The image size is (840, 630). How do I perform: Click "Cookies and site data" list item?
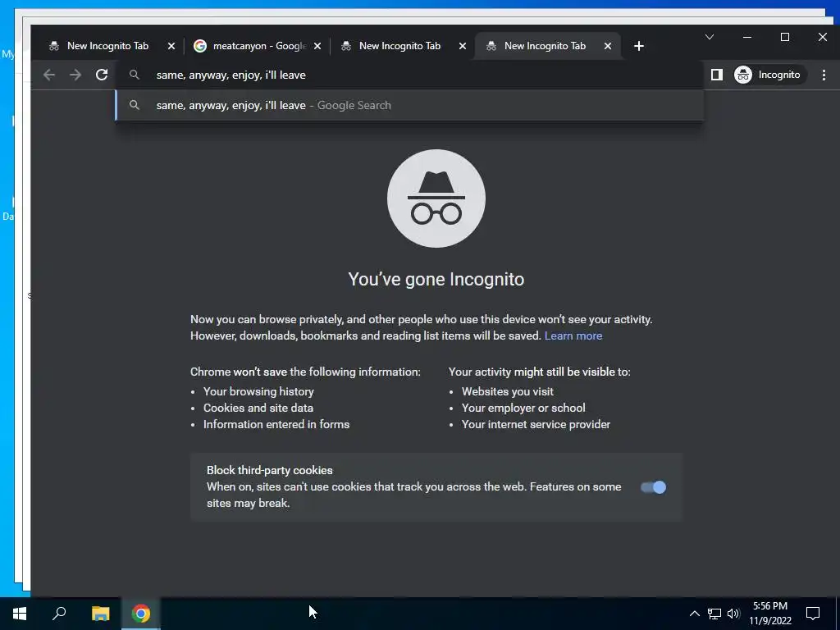[258, 409]
